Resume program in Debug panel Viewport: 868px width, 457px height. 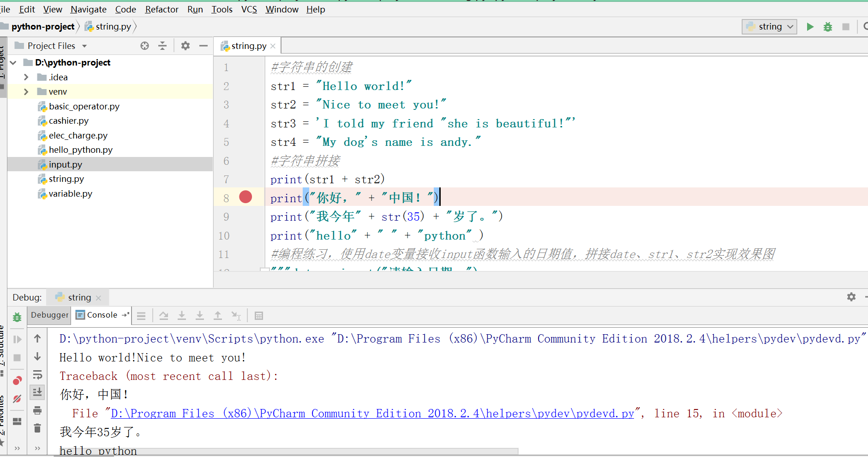[17, 339]
